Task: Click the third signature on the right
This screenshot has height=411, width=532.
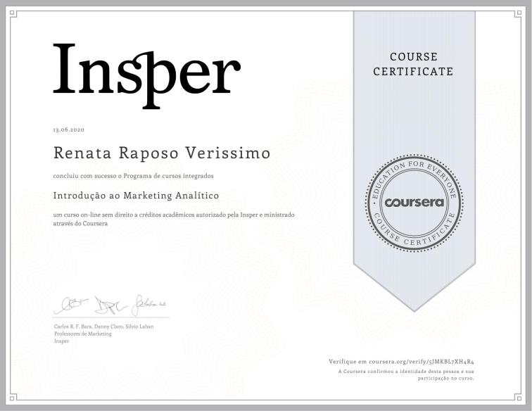Action: (x=150, y=303)
